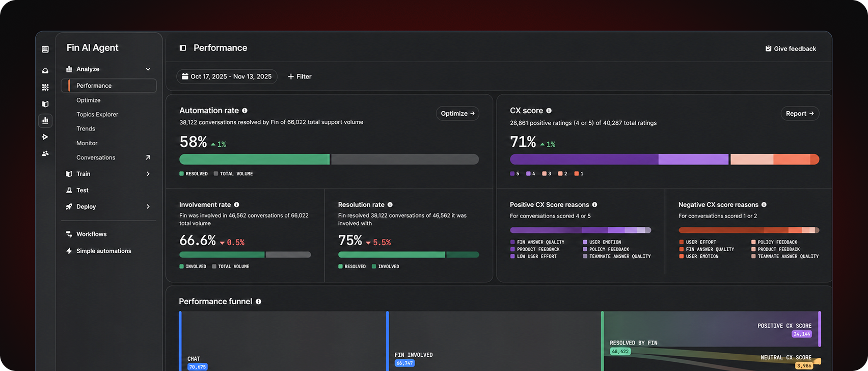Screen dimensions: 868x371
Task: Click the 71% CX score value
Action: (523, 142)
